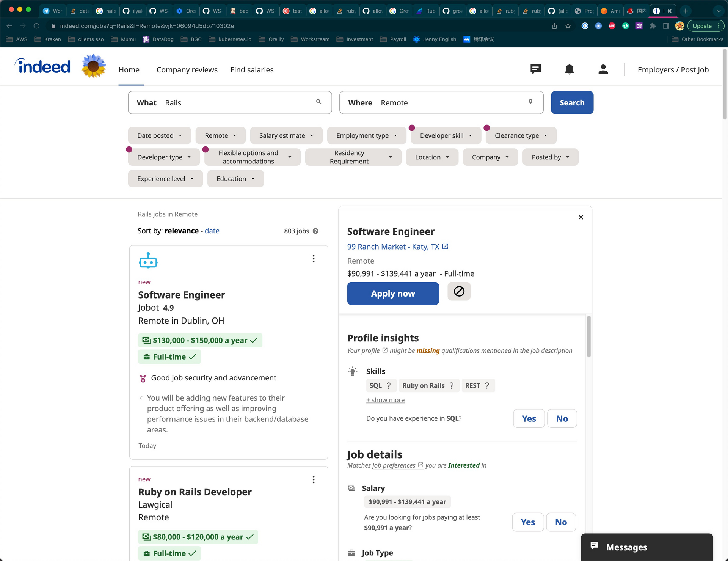Expand the Remote filter dropdown

220,135
